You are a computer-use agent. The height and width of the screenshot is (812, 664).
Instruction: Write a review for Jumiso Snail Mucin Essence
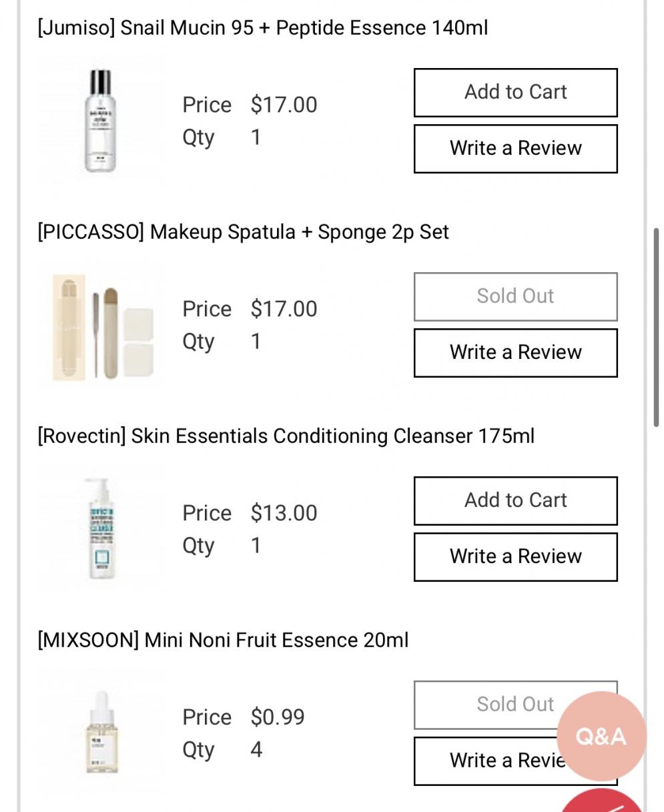516,148
